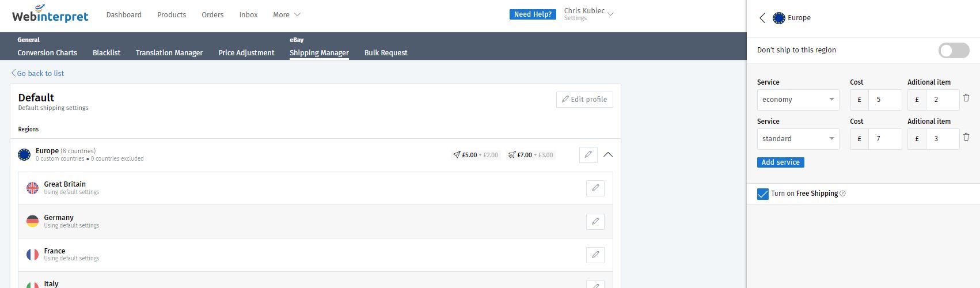
Task: Click the economy shipping £5.00 badge
Action: 476,155
